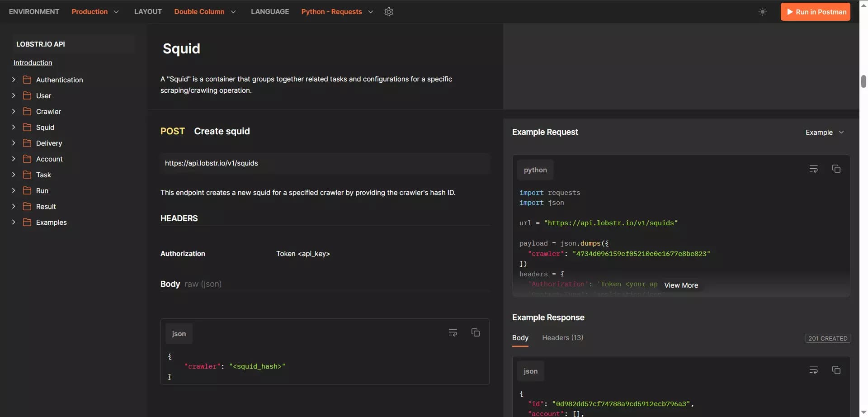Screen dimensions: 868x417
Task: Select the Authentication sidebar item label
Action: [x=59, y=80]
